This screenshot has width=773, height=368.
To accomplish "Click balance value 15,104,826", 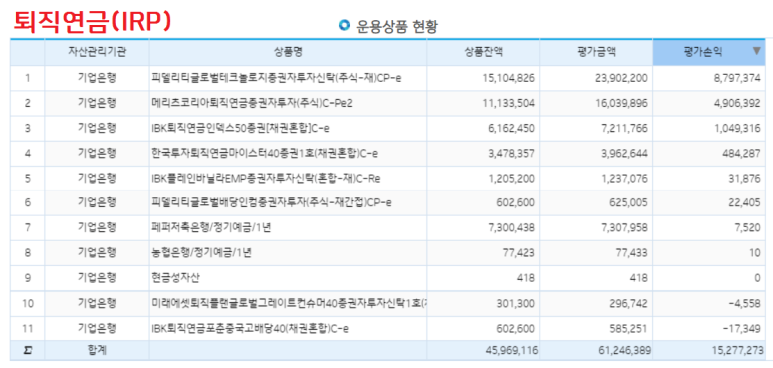I will coord(510,78).
